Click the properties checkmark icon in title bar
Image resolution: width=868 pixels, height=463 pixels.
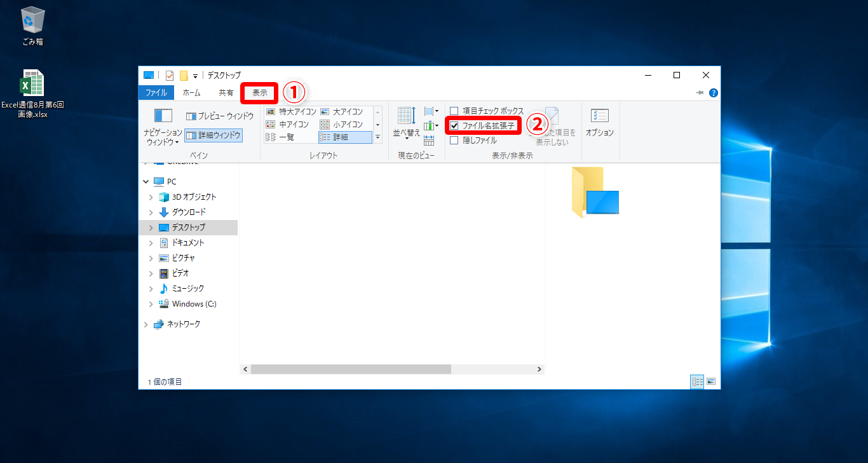(170, 75)
